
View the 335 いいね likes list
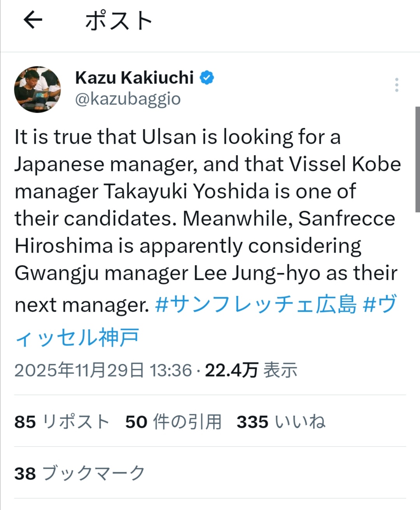(281, 422)
